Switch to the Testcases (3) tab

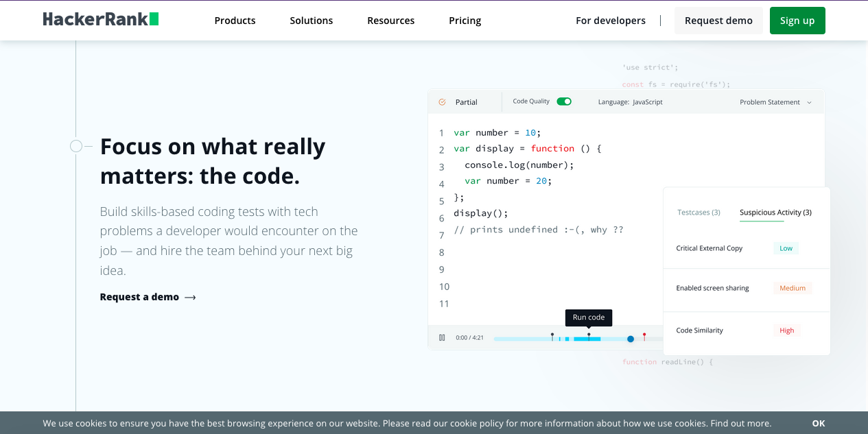pyautogui.click(x=699, y=213)
